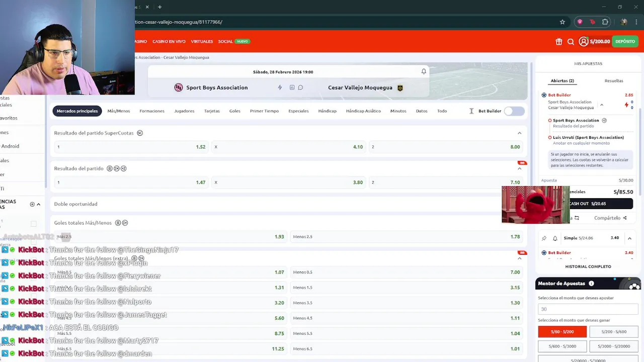Screen dimensions: 644x362
Task: Open the match chat bubble icon
Action: 300,87
